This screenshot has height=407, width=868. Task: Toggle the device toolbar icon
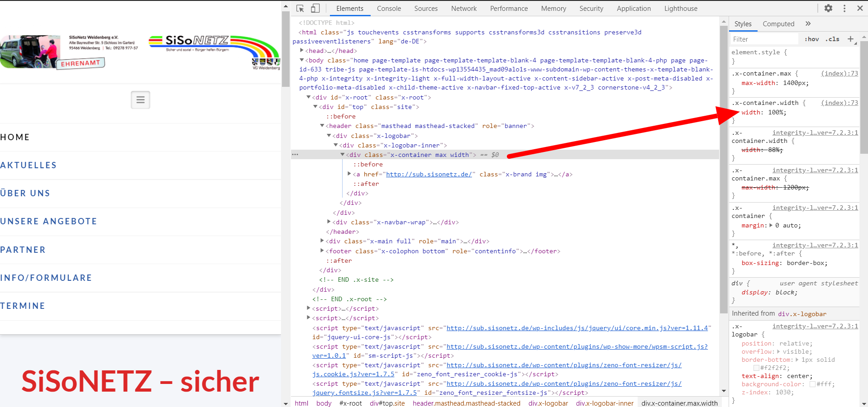(x=315, y=8)
